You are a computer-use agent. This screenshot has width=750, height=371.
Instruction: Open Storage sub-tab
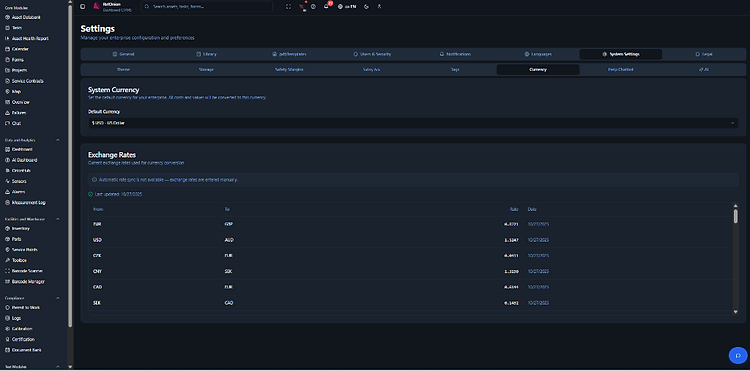[x=206, y=69]
